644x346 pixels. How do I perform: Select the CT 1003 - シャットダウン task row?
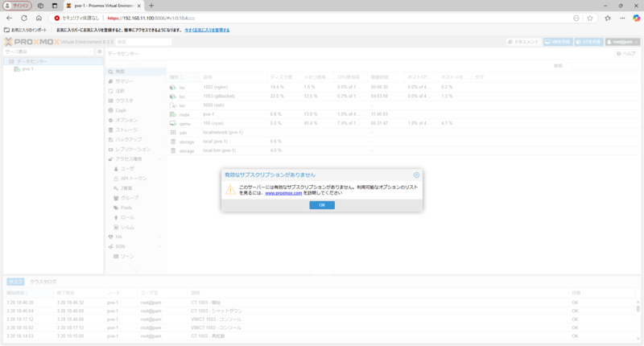(320, 311)
